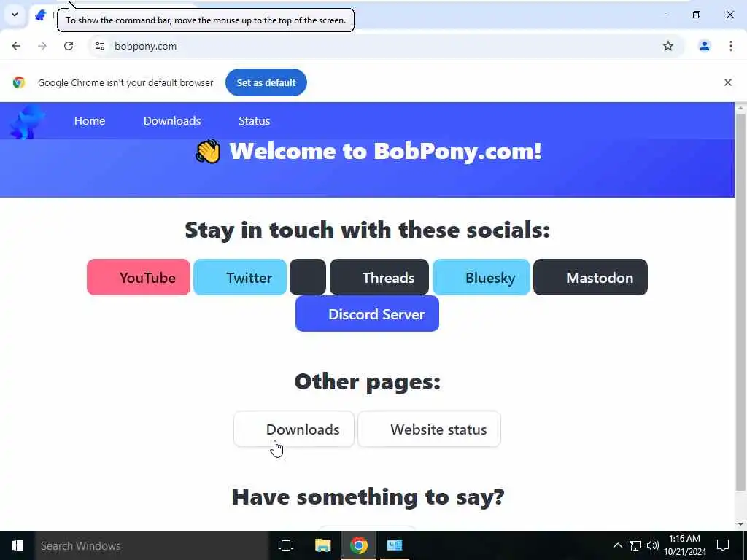Open Downloads in the site navigation bar
The image size is (747, 560).
pos(172,121)
